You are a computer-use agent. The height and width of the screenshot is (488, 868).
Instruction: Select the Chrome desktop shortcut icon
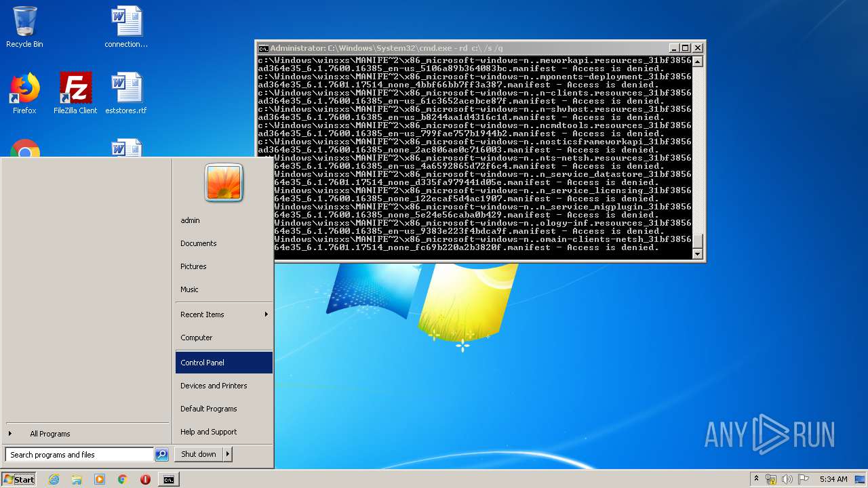(x=24, y=149)
